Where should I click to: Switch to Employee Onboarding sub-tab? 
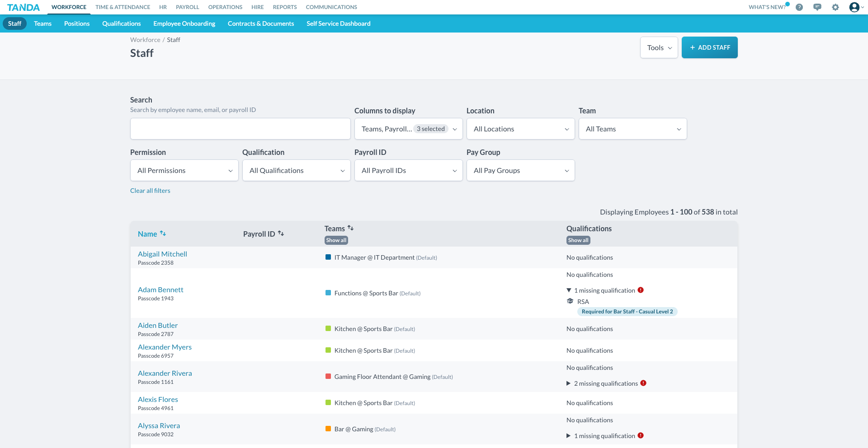click(x=184, y=23)
